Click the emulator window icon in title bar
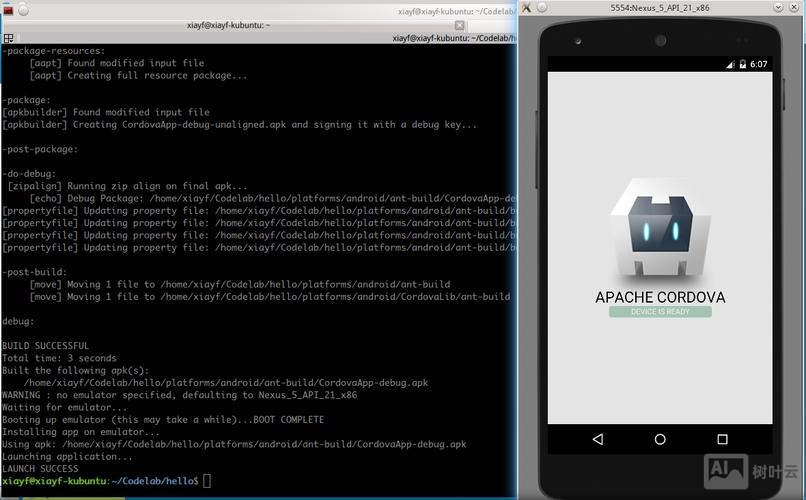 click(x=528, y=7)
